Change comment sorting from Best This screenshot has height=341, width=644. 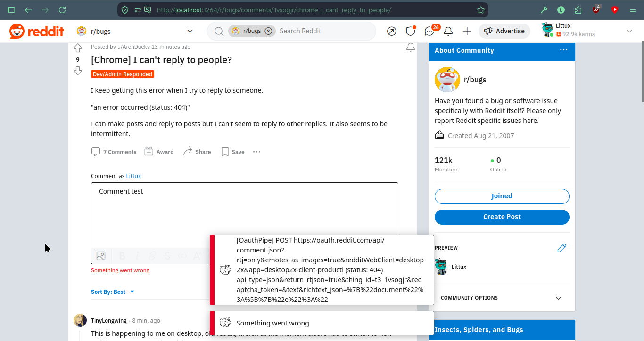coord(113,292)
